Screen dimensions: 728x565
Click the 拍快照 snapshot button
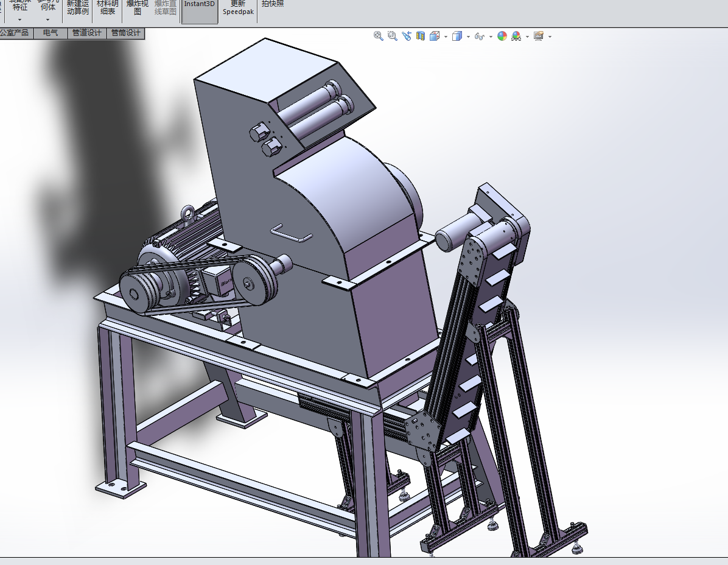click(x=273, y=4)
